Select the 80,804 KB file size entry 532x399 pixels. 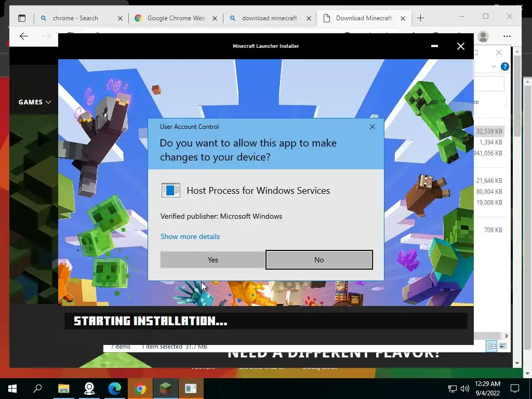tap(489, 191)
